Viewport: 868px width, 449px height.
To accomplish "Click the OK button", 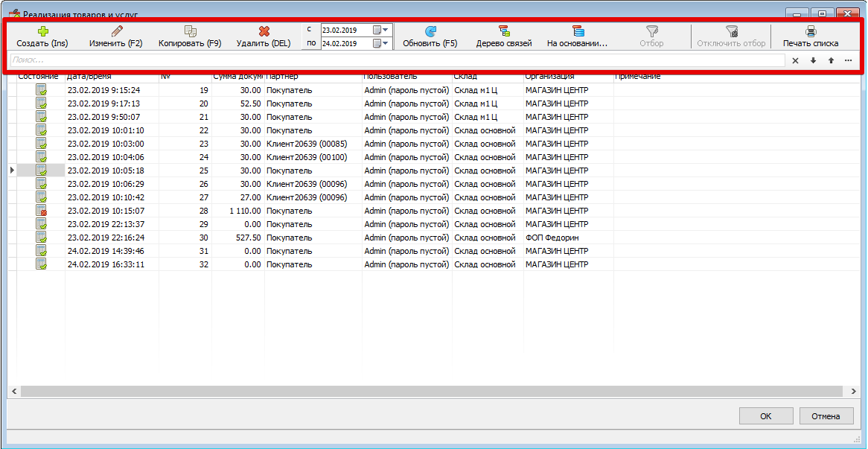I will point(765,416).
